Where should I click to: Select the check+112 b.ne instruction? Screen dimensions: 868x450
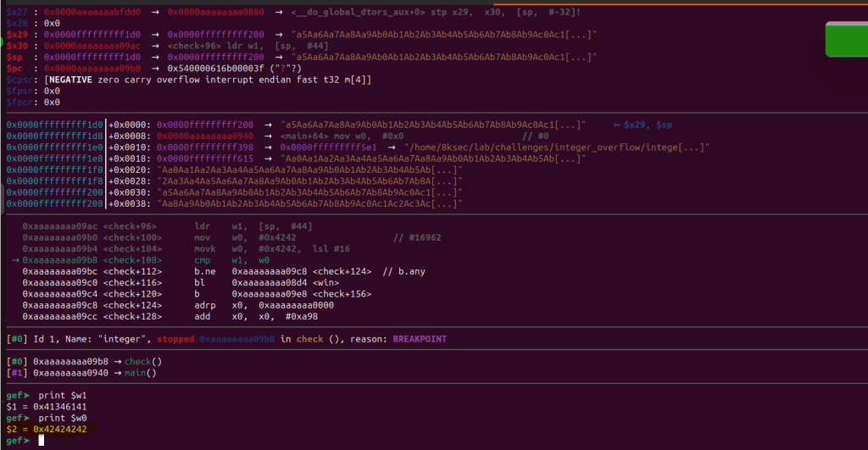tap(224, 272)
